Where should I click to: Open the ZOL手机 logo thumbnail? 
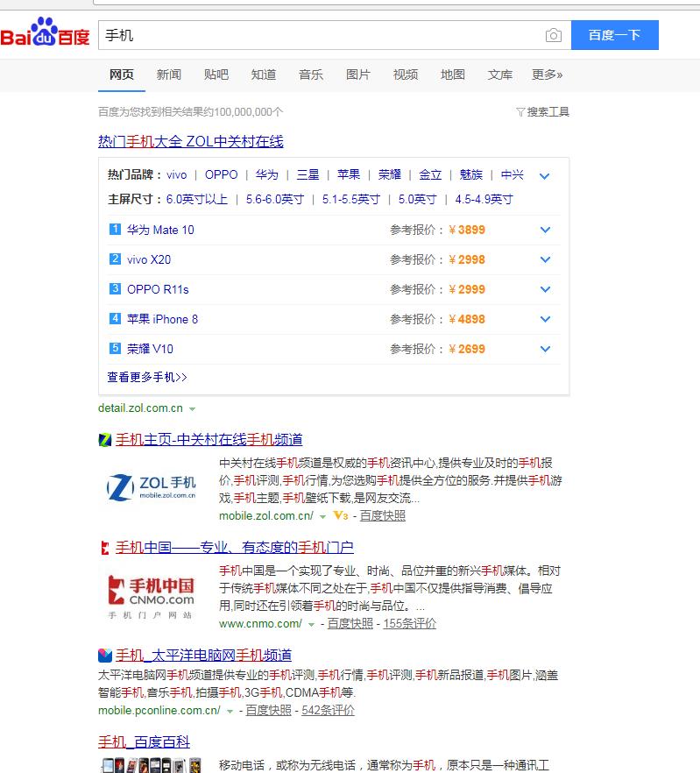coord(152,486)
